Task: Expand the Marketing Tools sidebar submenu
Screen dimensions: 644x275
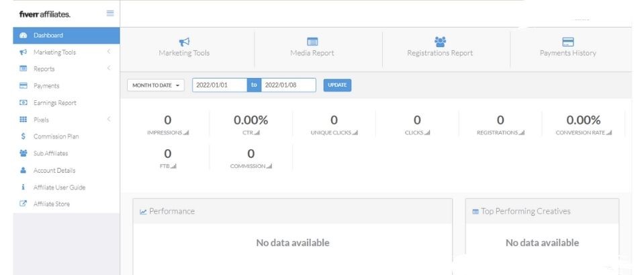Action: (x=108, y=52)
